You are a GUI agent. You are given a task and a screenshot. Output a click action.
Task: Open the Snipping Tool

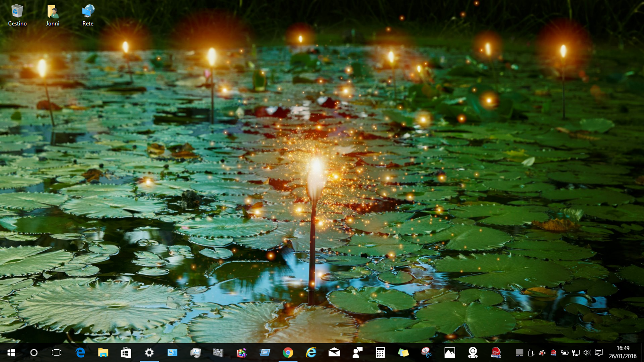426,353
